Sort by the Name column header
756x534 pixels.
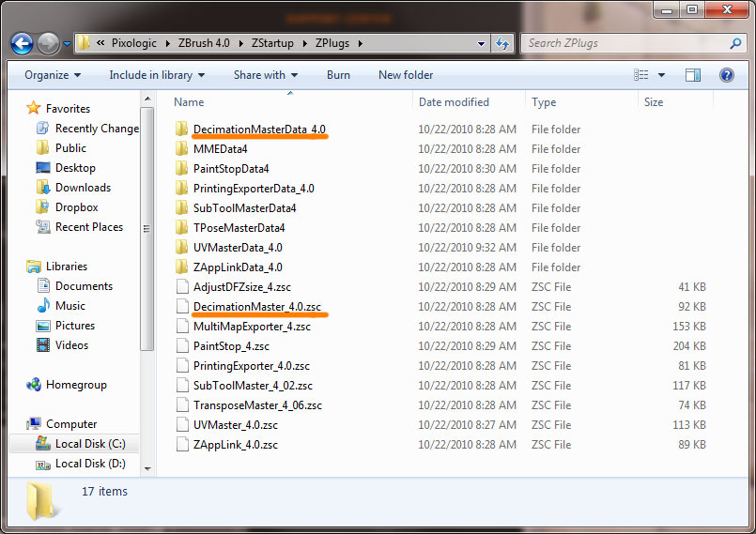click(x=189, y=102)
